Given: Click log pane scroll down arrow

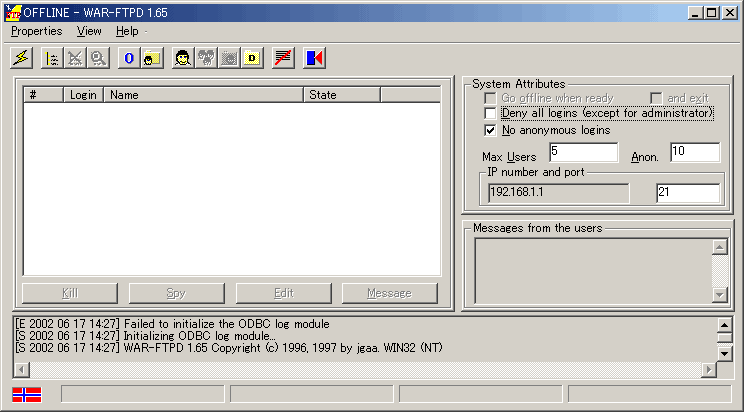Looking at the screenshot, I should [x=724, y=354].
